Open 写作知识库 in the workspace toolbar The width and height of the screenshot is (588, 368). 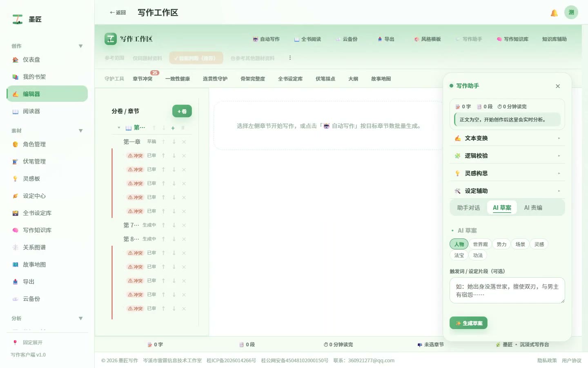512,39
